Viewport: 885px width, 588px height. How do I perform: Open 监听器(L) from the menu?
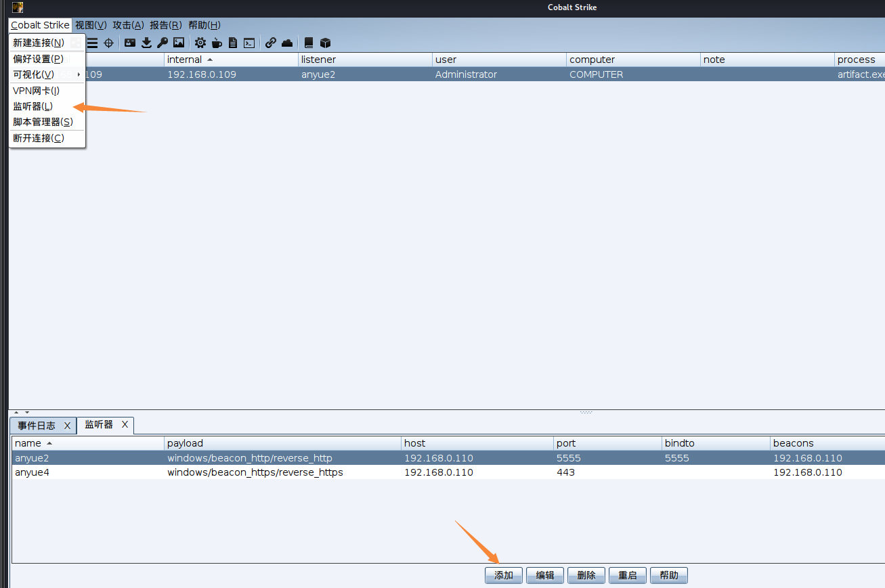coord(47,106)
